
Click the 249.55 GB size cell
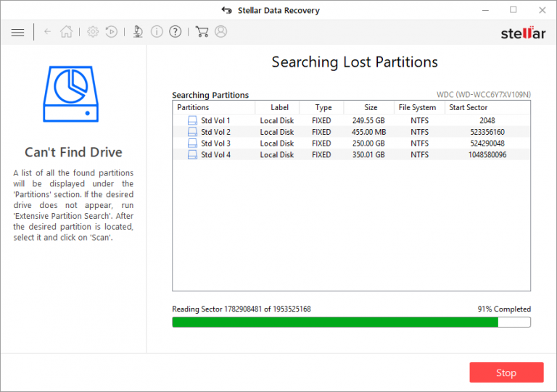368,120
